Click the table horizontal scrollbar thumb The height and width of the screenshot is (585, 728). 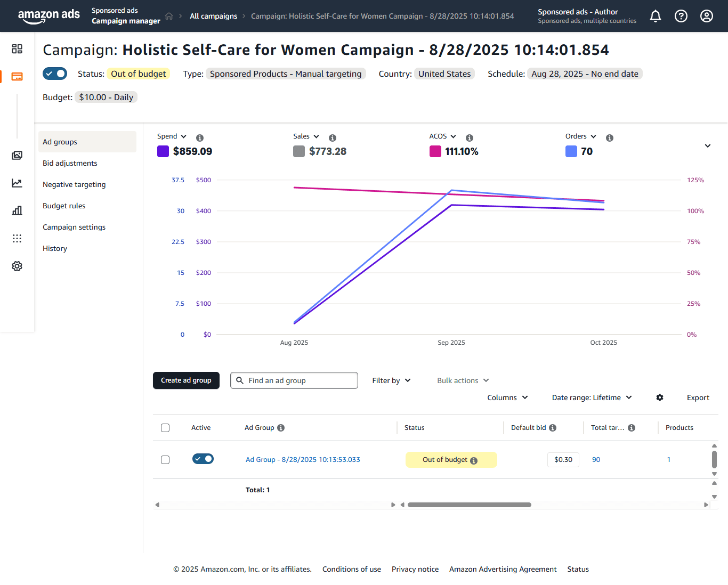pyautogui.click(x=470, y=505)
